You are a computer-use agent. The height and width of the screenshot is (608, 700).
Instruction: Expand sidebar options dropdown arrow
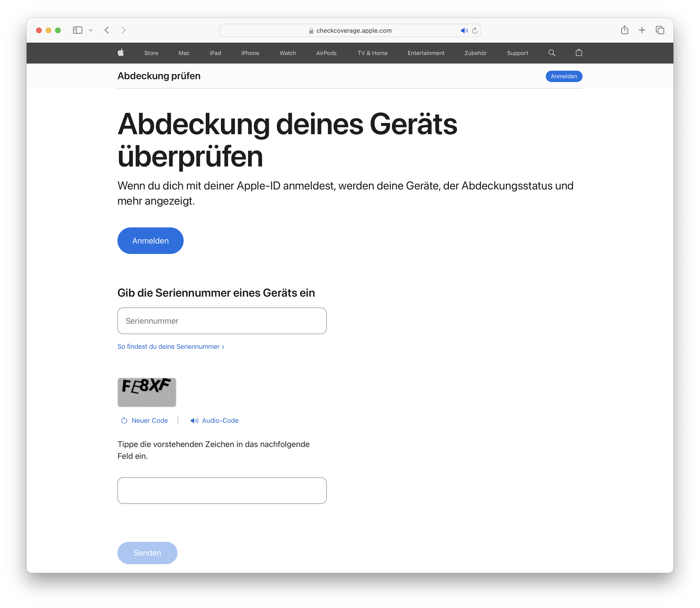(91, 30)
